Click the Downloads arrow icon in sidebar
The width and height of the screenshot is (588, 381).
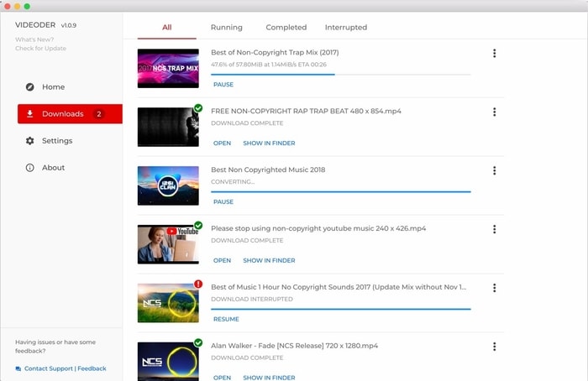click(x=30, y=114)
